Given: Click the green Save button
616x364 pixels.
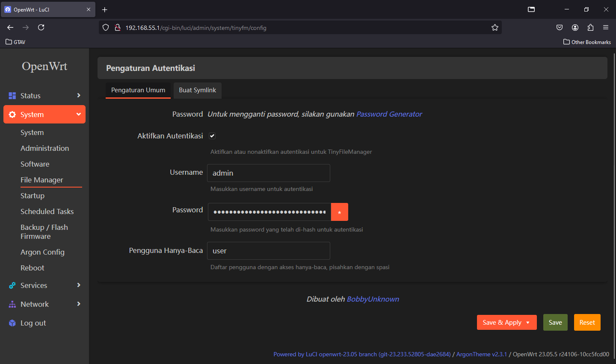Looking at the screenshot, I should tap(555, 323).
